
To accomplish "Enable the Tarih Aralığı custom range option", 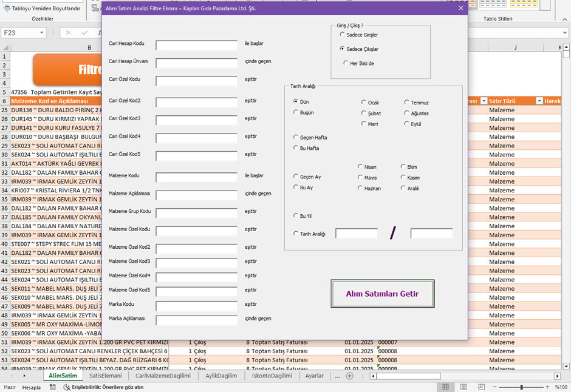I will click(x=309, y=234).
